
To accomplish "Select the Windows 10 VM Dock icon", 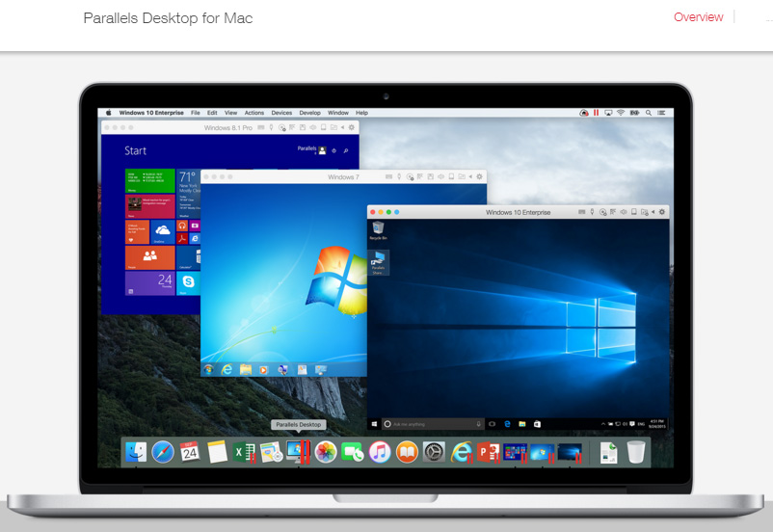I will point(570,452).
